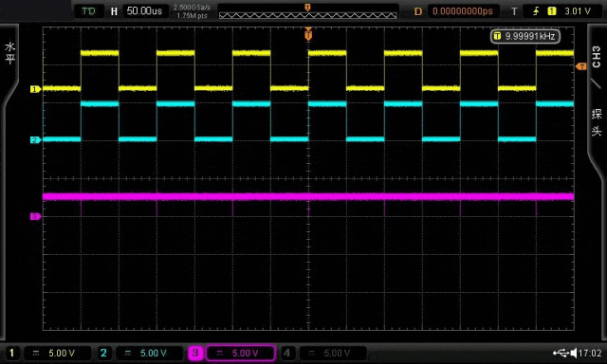
Task: Click channel 2 5.00 V scale readout
Action: tap(154, 353)
